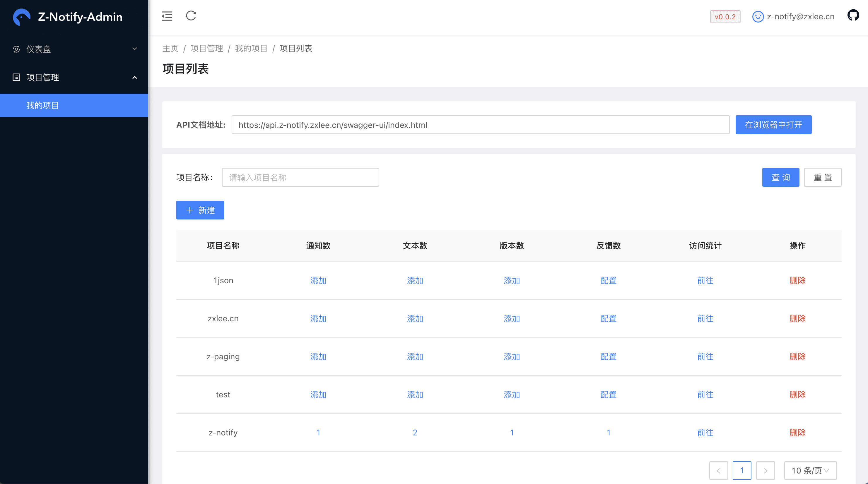
Task: Delete the 1json project
Action: click(x=798, y=281)
